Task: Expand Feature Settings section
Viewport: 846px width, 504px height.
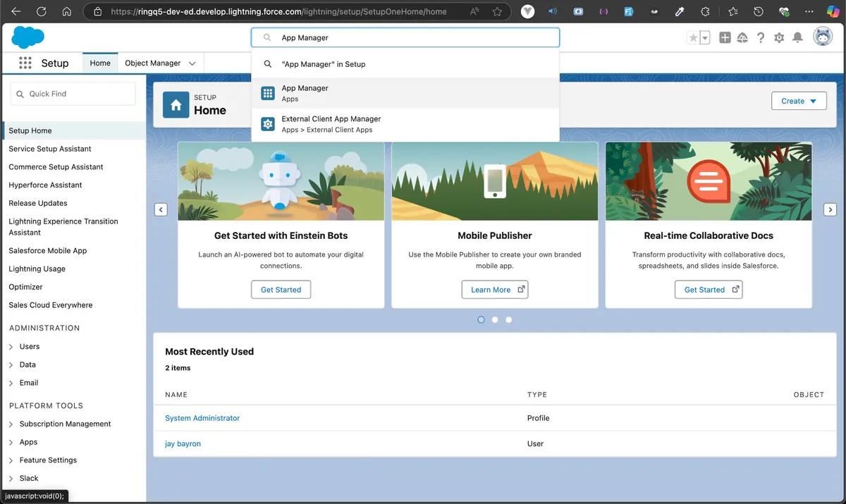Action: pos(11,460)
